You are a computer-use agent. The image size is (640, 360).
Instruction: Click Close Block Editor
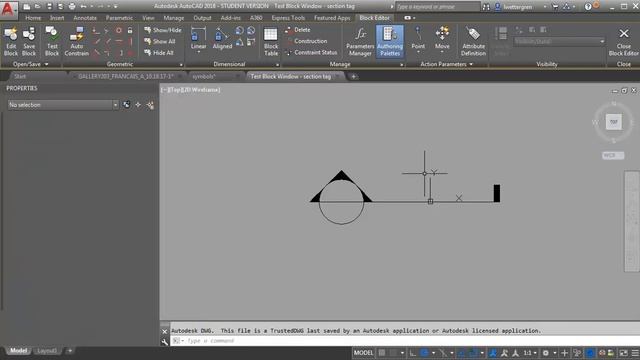point(623,42)
